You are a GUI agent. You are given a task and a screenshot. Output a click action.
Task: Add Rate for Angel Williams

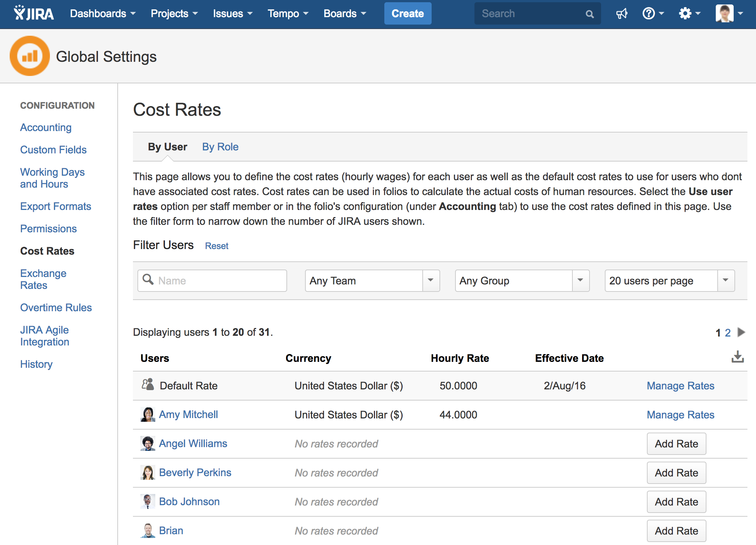[x=676, y=444]
